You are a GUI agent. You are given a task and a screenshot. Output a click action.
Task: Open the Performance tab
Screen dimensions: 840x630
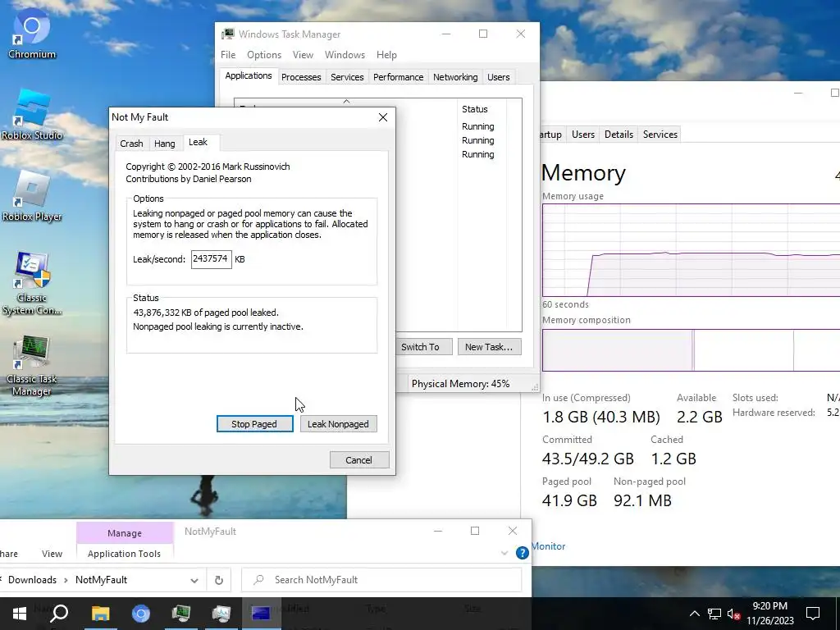398,77
